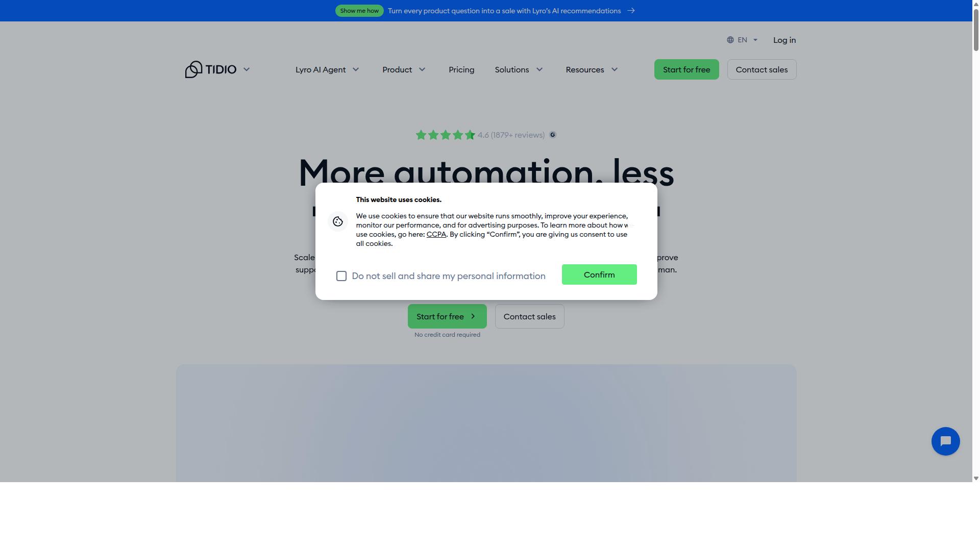Screen dimensions: 980x551
Task: Click hero 'Start for free' button
Action: (x=447, y=316)
